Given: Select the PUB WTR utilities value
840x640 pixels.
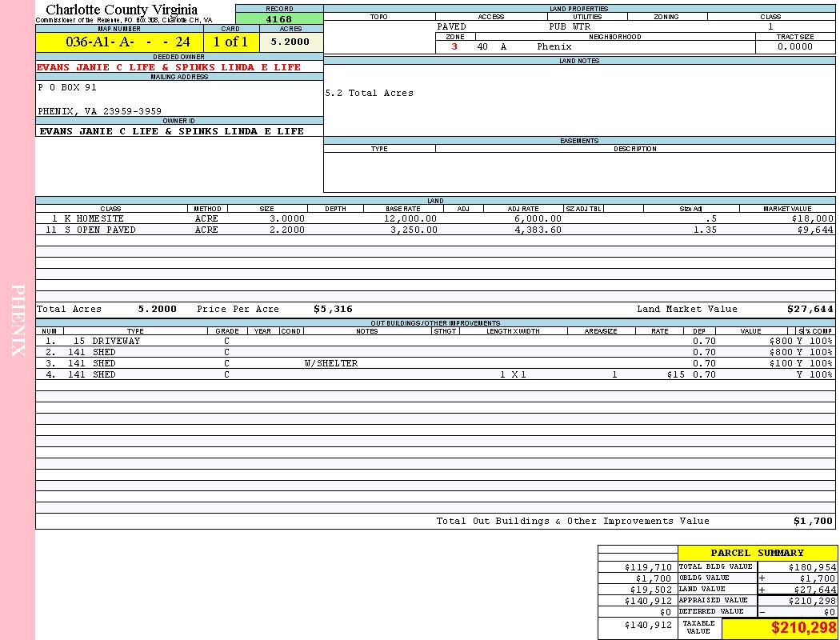Looking at the screenshot, I should click(569, 26).
